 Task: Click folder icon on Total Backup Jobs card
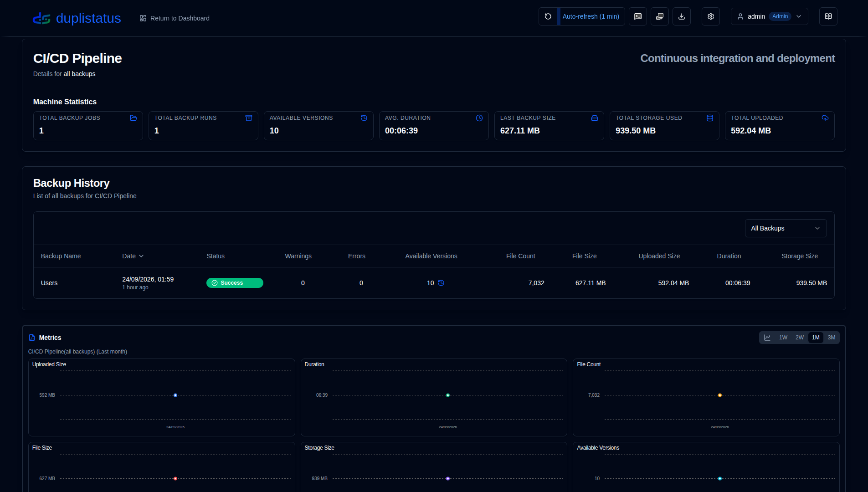click(x=134, y=118)
